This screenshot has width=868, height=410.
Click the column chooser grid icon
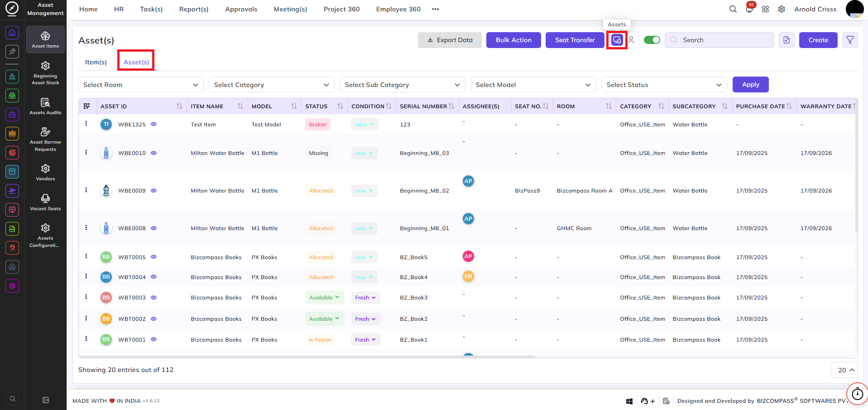[87, 106]
